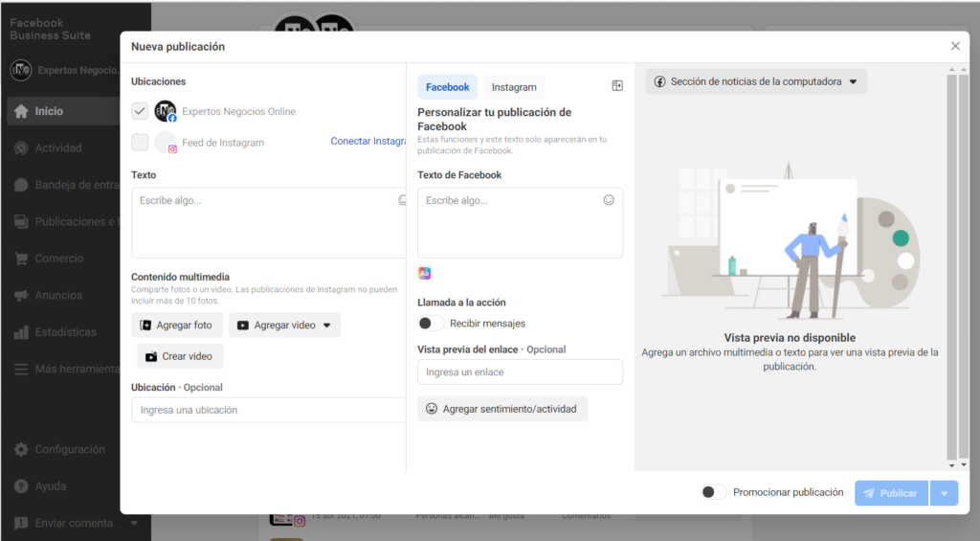Go to Ayuda in sidebar

coord(51,486)
